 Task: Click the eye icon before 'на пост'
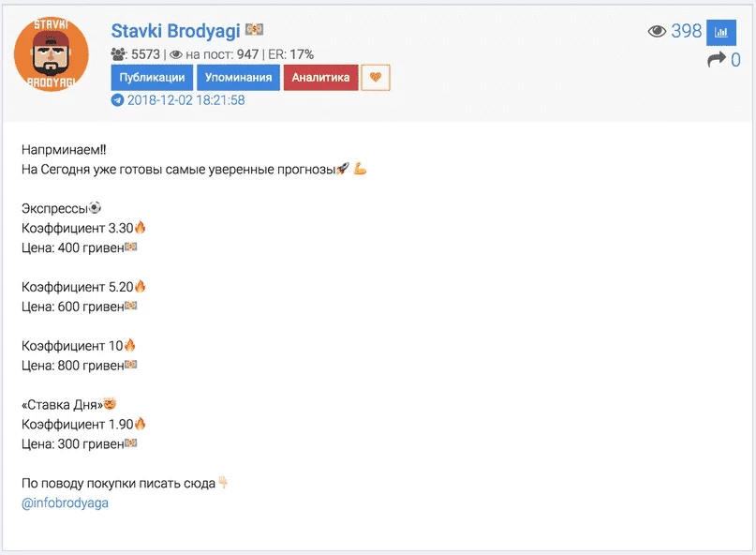(x=176, y=54)
